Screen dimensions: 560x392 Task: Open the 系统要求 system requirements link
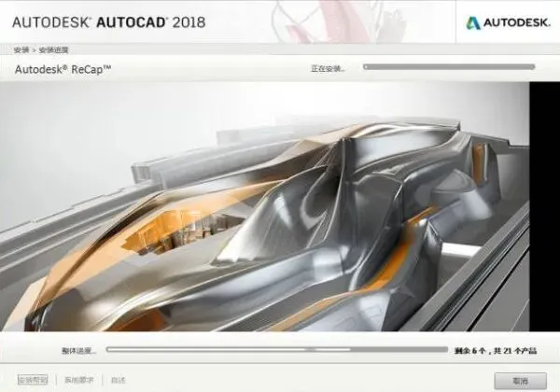pyautogui.click(x=79, y=380)
